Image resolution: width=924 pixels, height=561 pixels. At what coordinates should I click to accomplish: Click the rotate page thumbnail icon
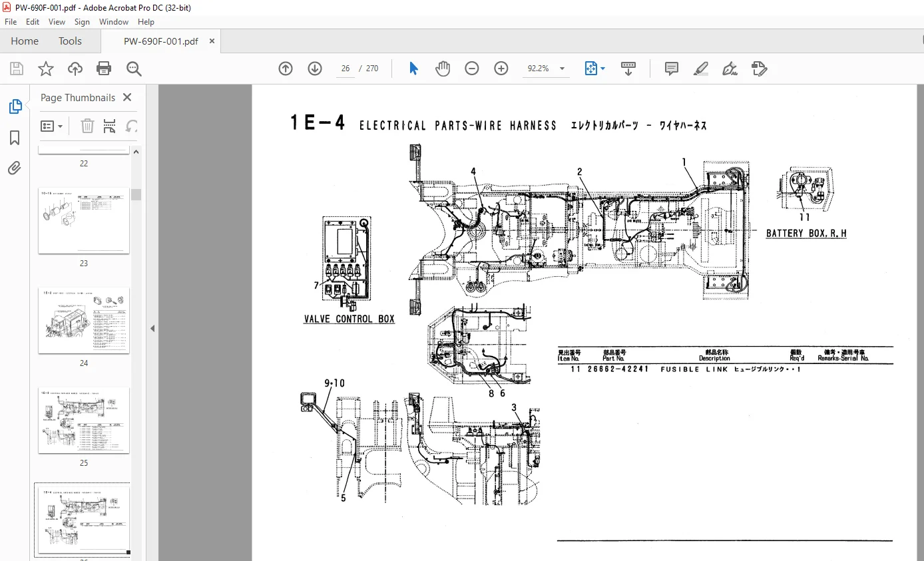132,126
